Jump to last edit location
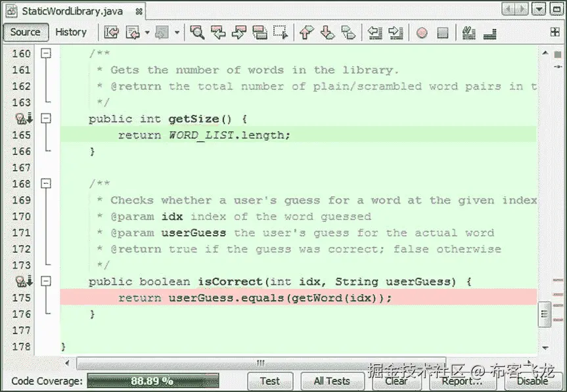The height and width of the screenshot is (392, 567). [112, 32]
